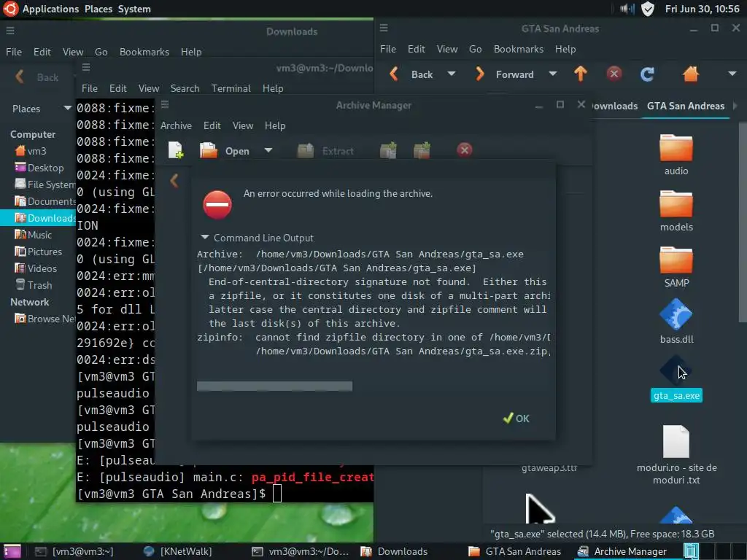
Task: Open the Places menu in top panel
Action: pos(98,9)
